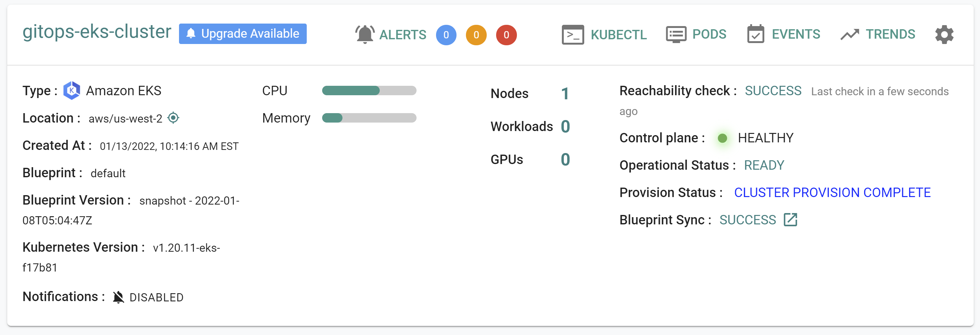980x335 pixels.
Task: Click the Operational Status READY text
Action: [764, 165]
